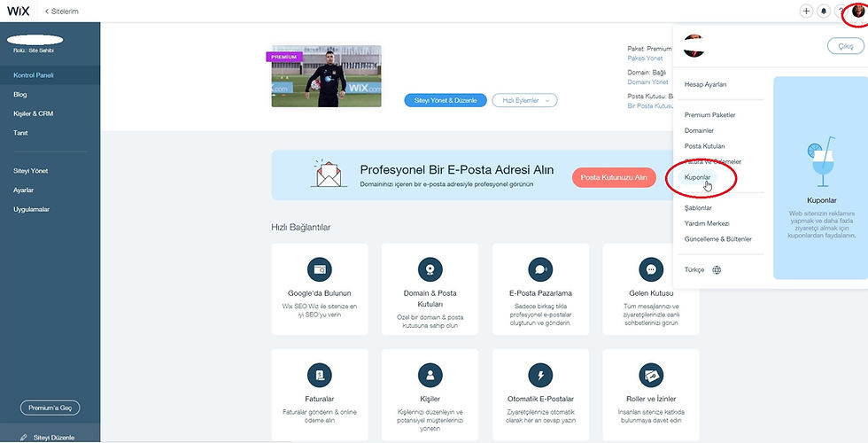Screen dimensions: 868x443
Task: Click the Kişiler person icon
Action: pyautogui.click(x=430, y=376)
